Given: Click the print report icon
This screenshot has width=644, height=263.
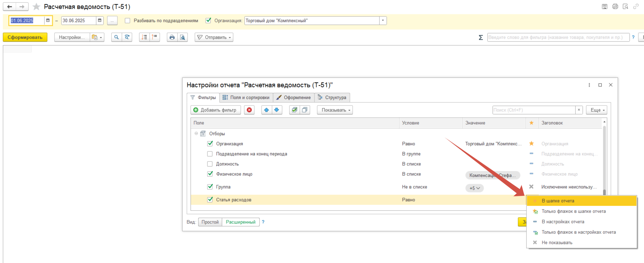Looking at the screenshot, I should click(172, 37).
